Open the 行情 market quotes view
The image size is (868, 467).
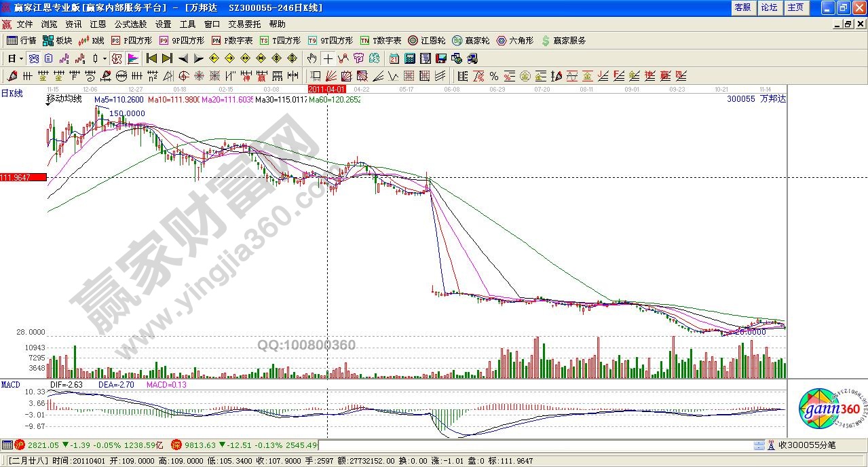point(21,41)
